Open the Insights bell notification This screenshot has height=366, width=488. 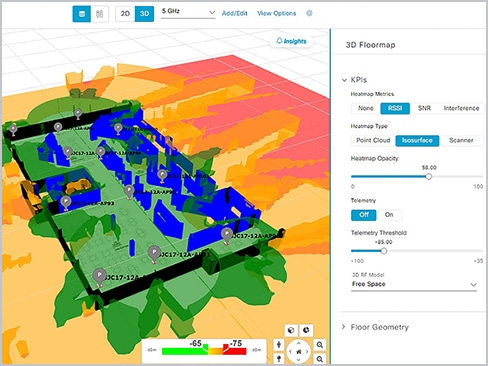click(291, 41)
